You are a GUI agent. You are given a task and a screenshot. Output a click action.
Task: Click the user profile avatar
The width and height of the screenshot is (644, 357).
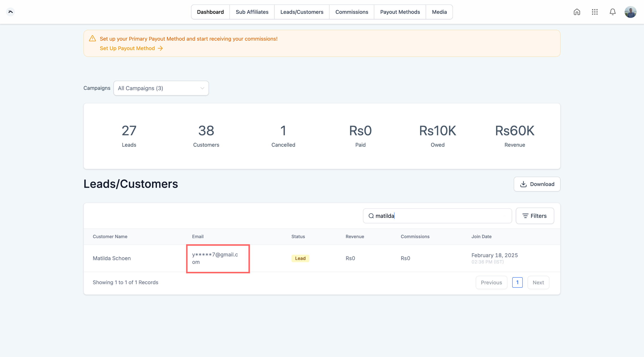click(x=630, y=12)
